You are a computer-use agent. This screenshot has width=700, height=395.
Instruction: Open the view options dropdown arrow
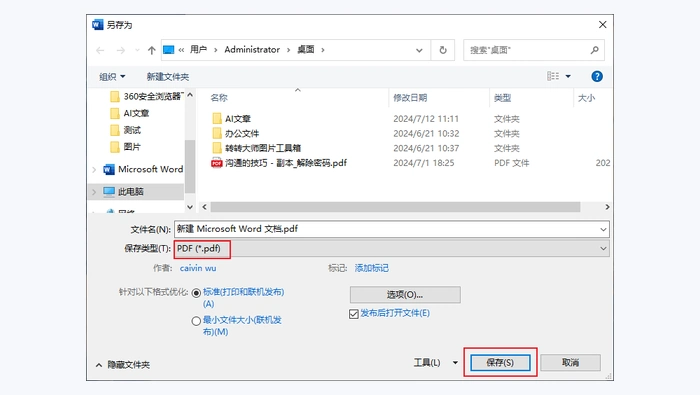pos(568,76)
